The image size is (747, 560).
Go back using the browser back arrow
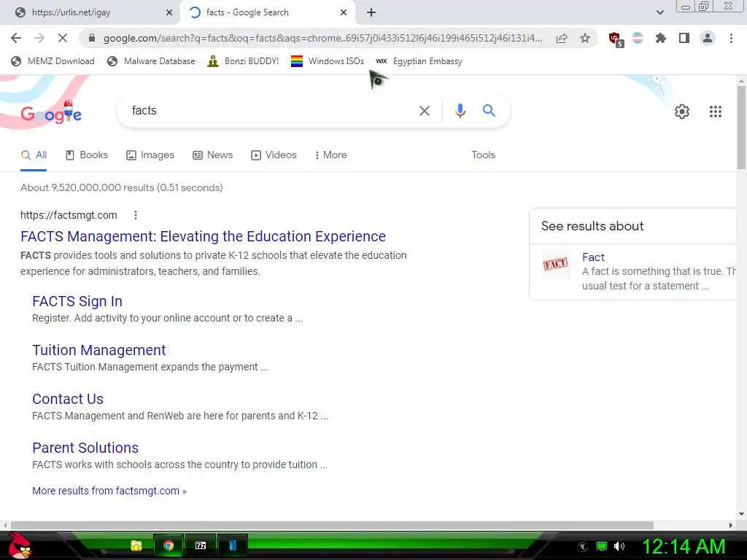click(16, 38)
